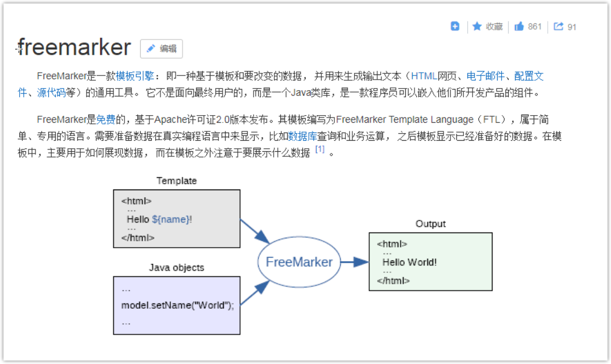The height and width of the screenshot is (364, 611).
Task: Open the 源代码 link
Action: coord(51,93)
